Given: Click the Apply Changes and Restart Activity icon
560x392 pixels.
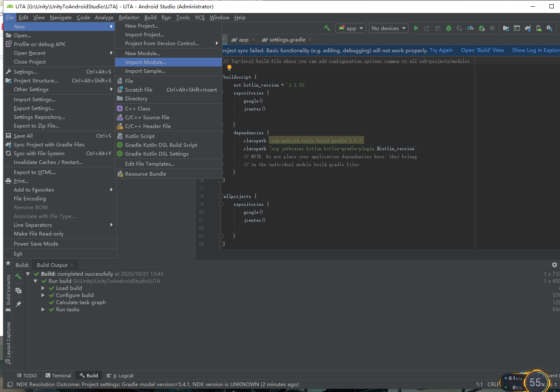Looking at the screenshot, I should 427,28.
